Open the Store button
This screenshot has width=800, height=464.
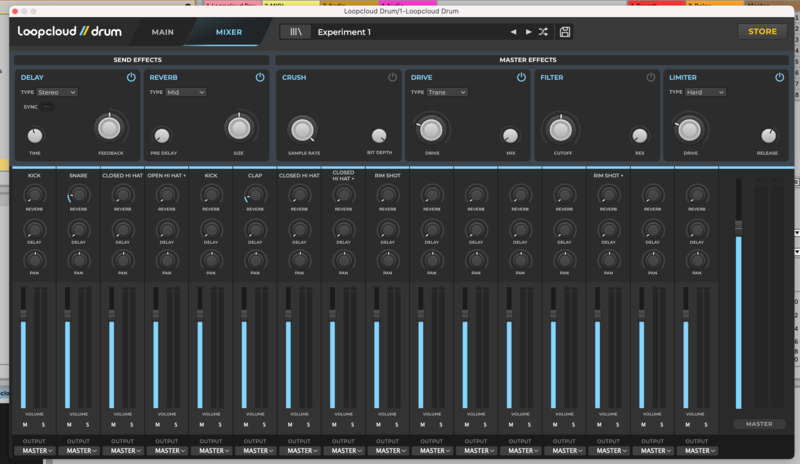762,31
